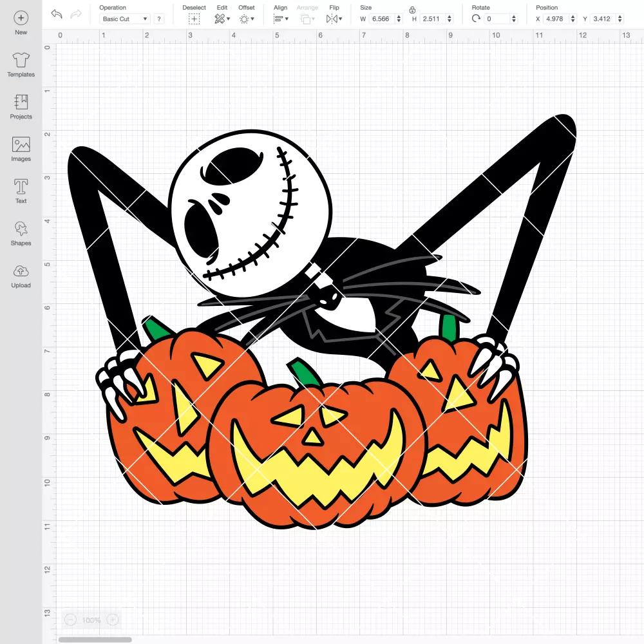The height and width of the screenshot is (644, 644).
Task: Click the horizontal canvas scrollbar
Action: [x=95, y=639]
